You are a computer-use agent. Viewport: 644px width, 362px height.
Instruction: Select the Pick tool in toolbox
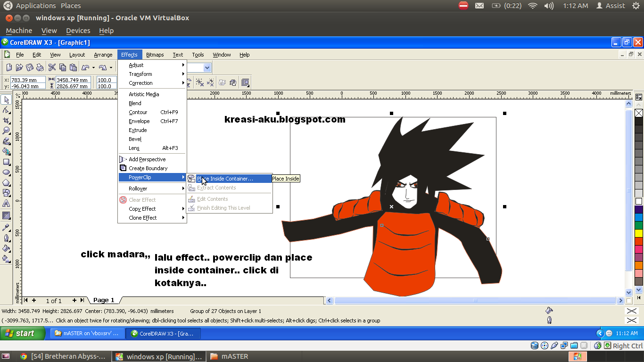[x=7, y=99]
